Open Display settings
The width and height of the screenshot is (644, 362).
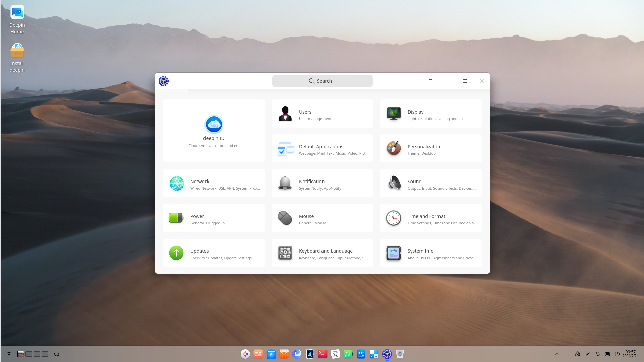pyautogui.click(x=431, y=113)
